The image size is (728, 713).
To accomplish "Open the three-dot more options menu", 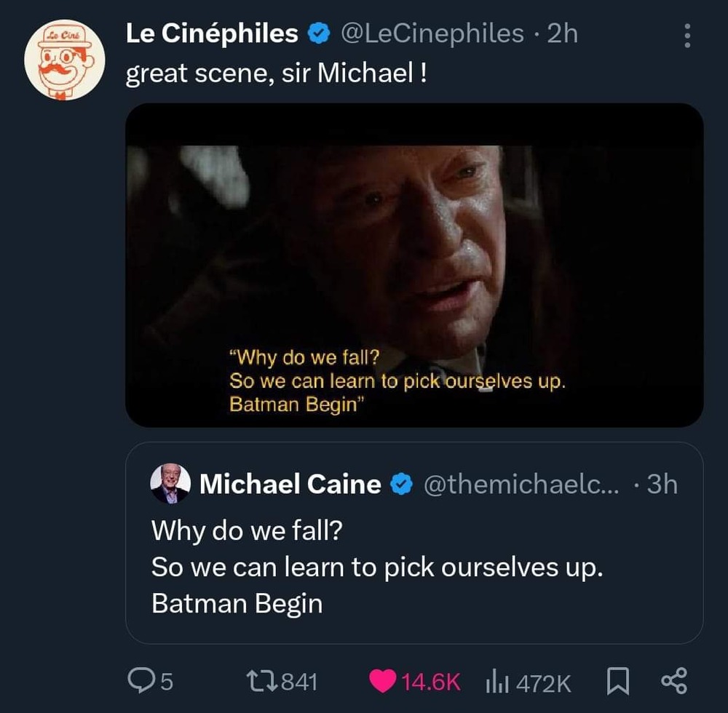I will click(x=687, y=35).
